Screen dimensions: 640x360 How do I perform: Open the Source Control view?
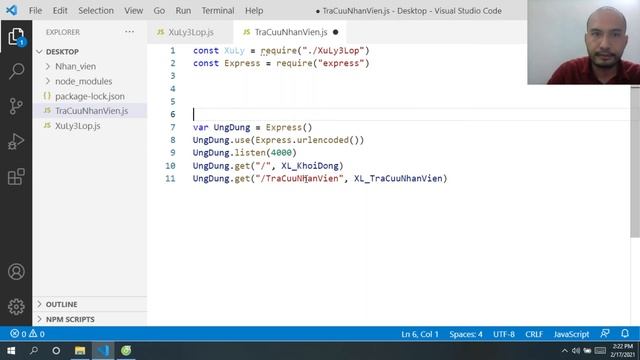(16, 106)
